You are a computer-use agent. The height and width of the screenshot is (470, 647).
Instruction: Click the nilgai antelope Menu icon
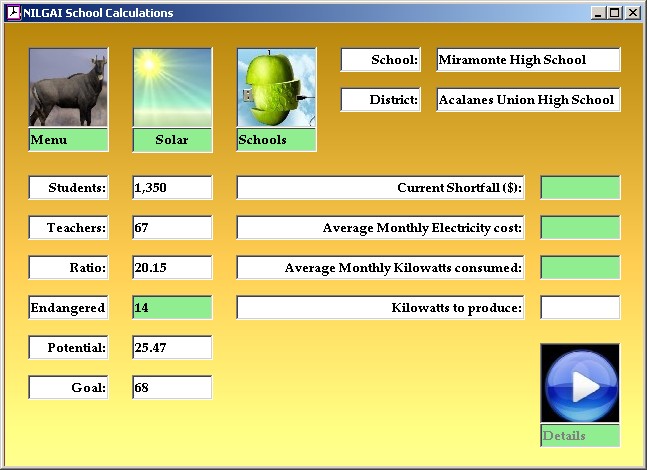(68, 87)
